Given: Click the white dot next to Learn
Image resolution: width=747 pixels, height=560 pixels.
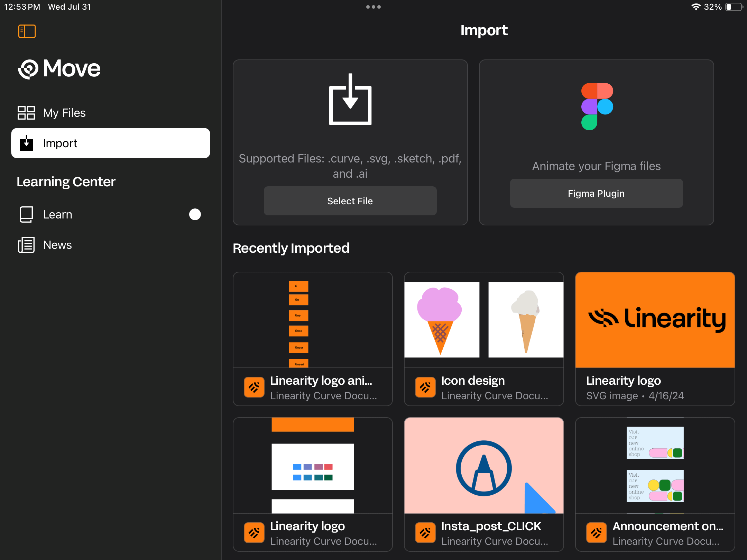Looking at the screenshot, I should pyautogui.click(x=195, y=214).
